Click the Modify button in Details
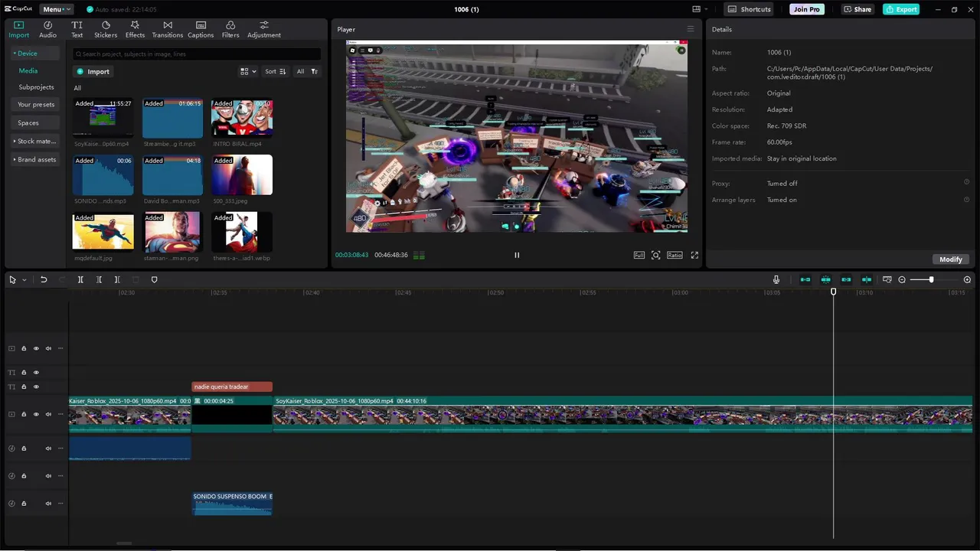This screenshot has height=551, width=980. (x=951, y=259)
